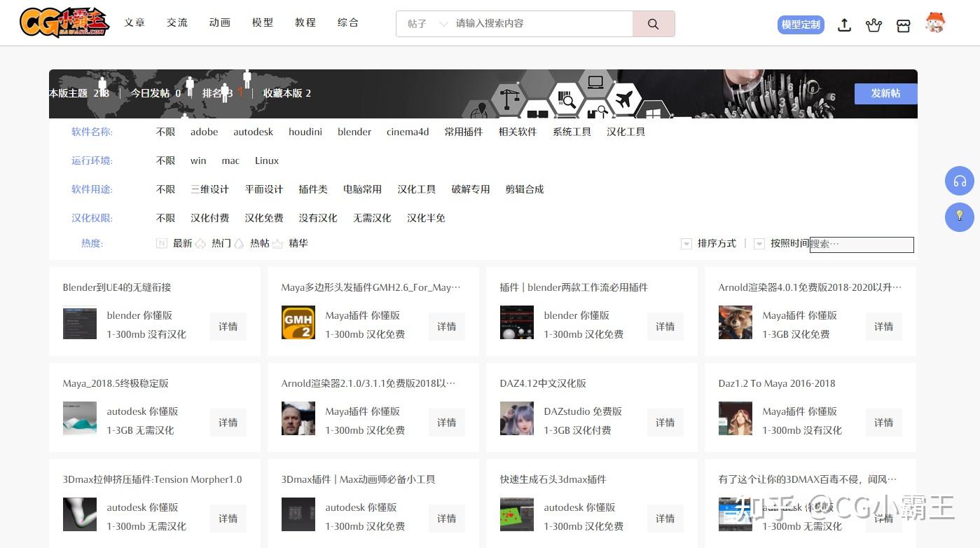This screenshot has height=548, width=980.
Task: Filter software use by 剪辑合成
Action: click(x=525, y=189)
